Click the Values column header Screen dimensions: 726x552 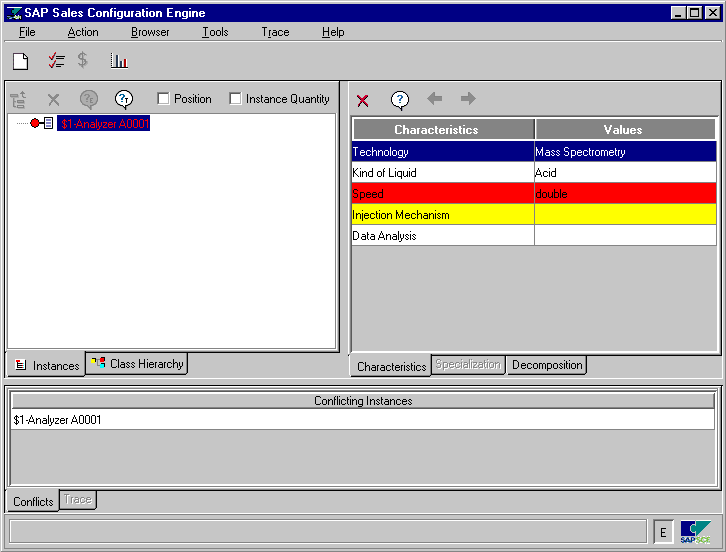tap(625, 130)
